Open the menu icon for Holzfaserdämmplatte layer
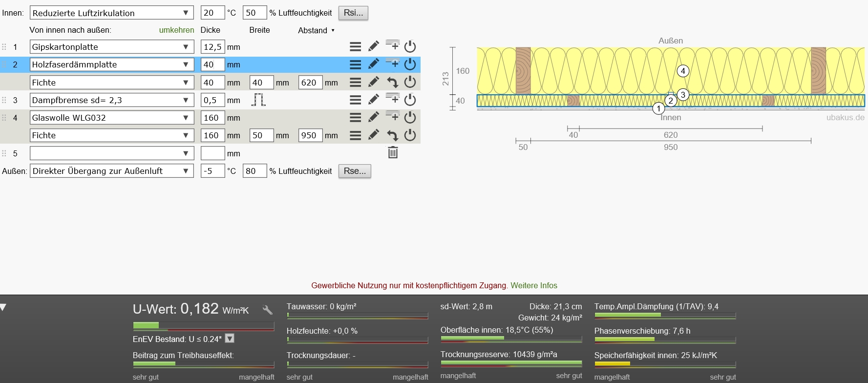Image resolution: width=868 pixels, height=383 pixels. [355, 64]
